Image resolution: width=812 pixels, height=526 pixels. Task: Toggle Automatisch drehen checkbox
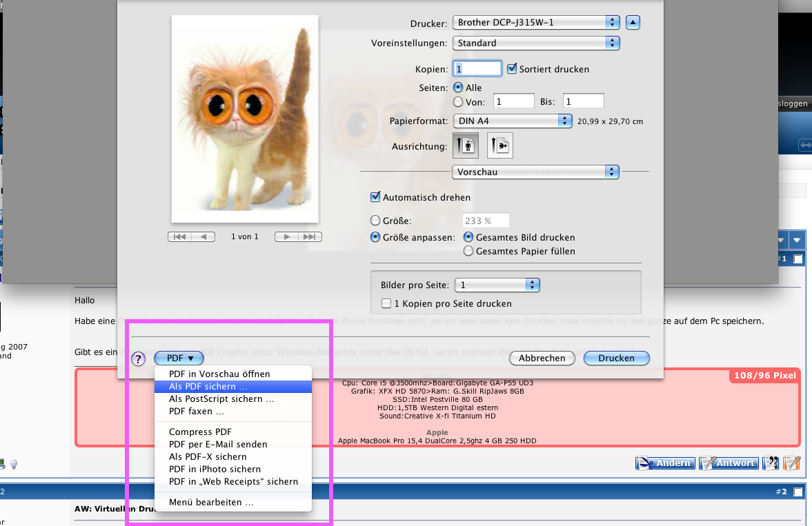click(375, 196)
